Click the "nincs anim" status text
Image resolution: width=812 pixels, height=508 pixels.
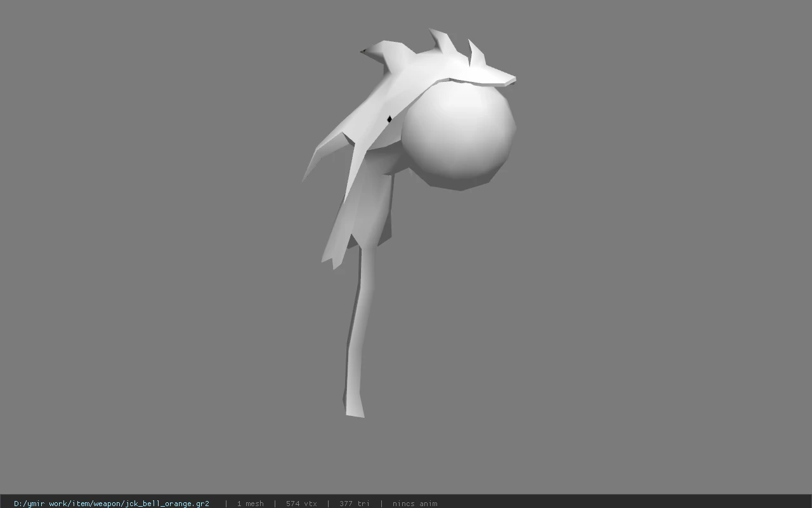click(415, 504)
